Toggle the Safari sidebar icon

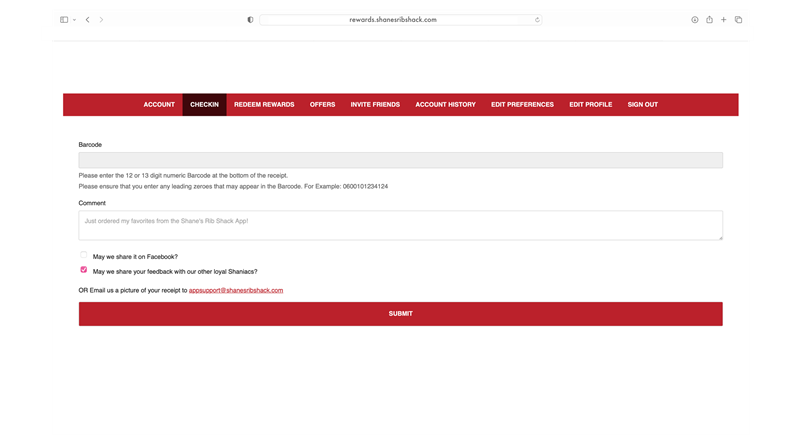[64, 20]
